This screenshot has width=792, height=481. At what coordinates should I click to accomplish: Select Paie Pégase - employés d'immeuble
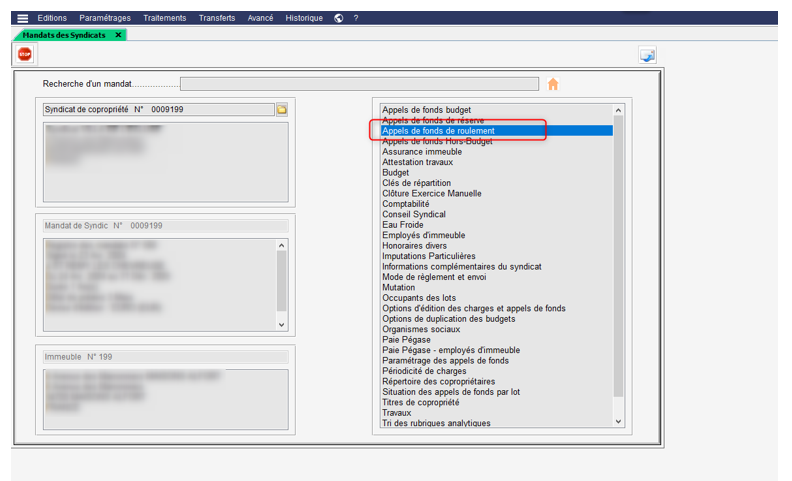[451, 350]
